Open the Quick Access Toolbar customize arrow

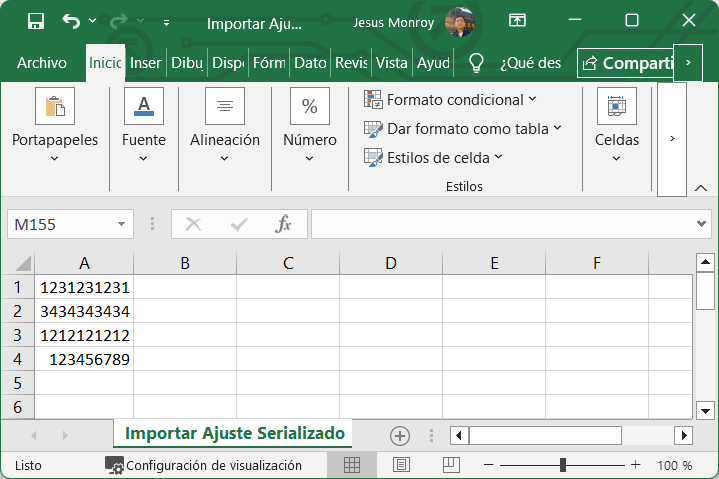166,22
